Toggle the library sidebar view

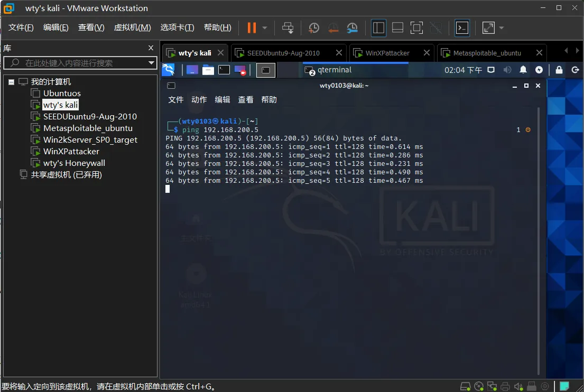378,27
